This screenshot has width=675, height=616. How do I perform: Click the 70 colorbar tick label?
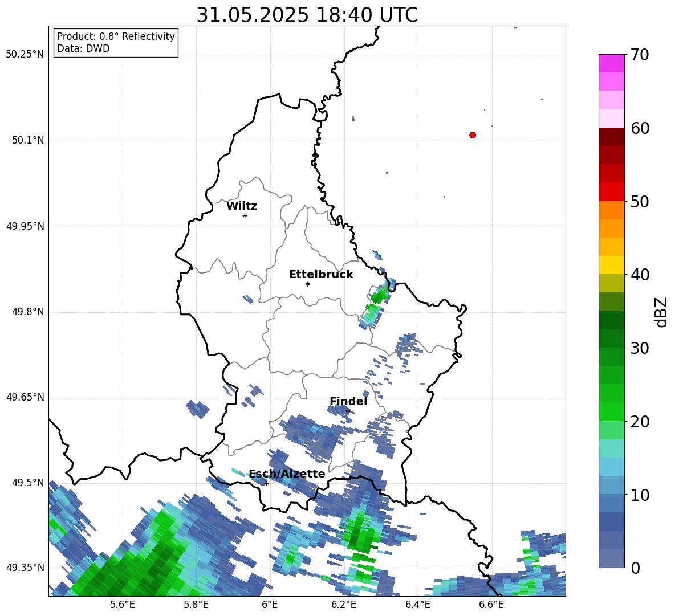point(640,55)
